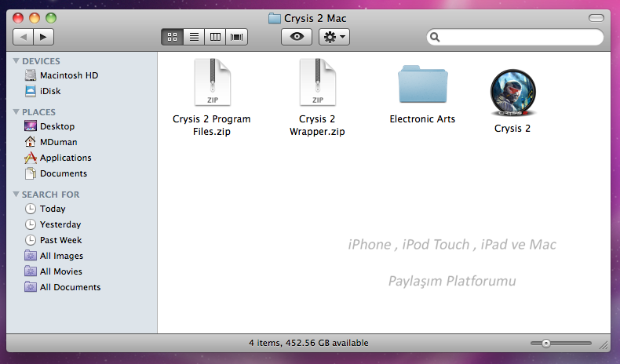Collapse the DEVICES section
The image size is (620, 364).
pyautogui.click(x=16, y=61)
